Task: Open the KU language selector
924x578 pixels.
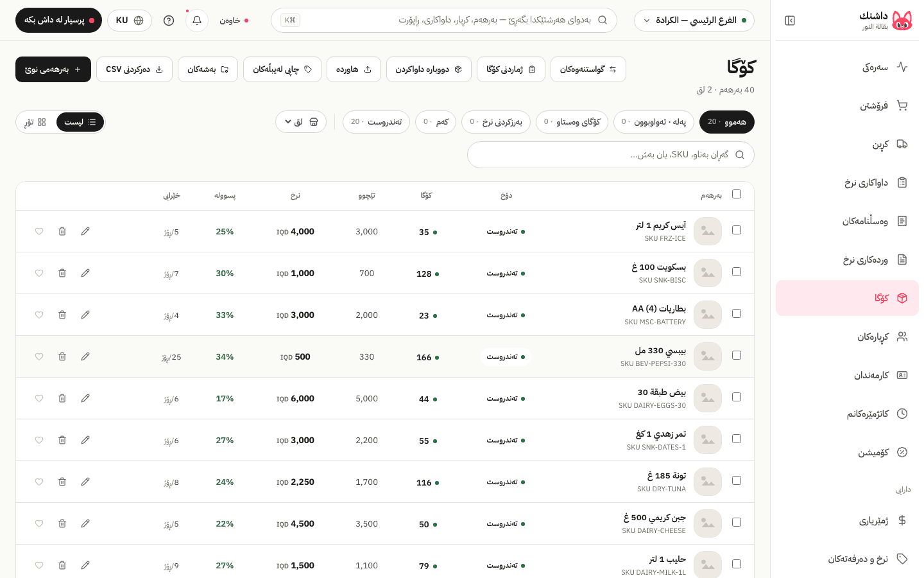Action: coord(130,21)
